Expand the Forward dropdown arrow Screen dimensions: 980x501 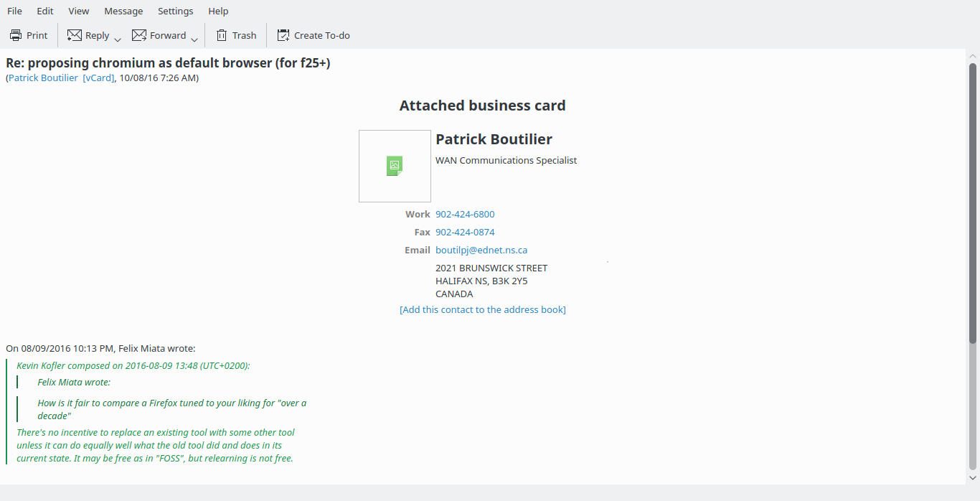194,39
